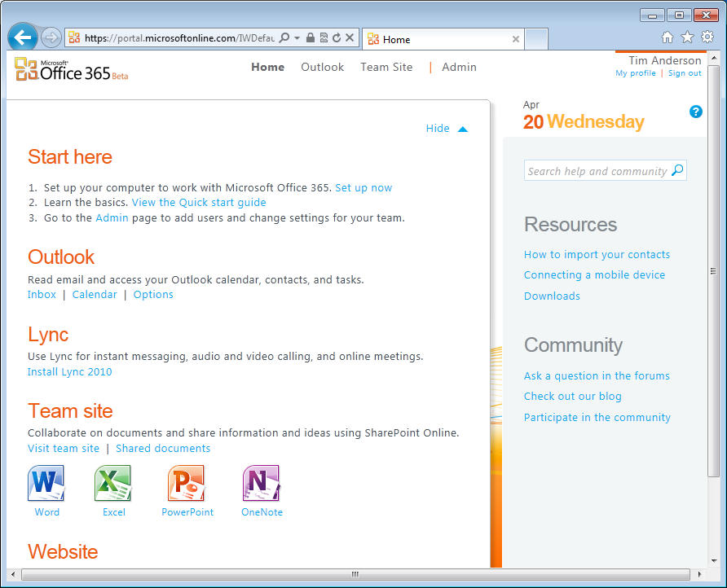Refresh the page with reload icon
This screenshot has height=588, width=727.
click(337, 37)
